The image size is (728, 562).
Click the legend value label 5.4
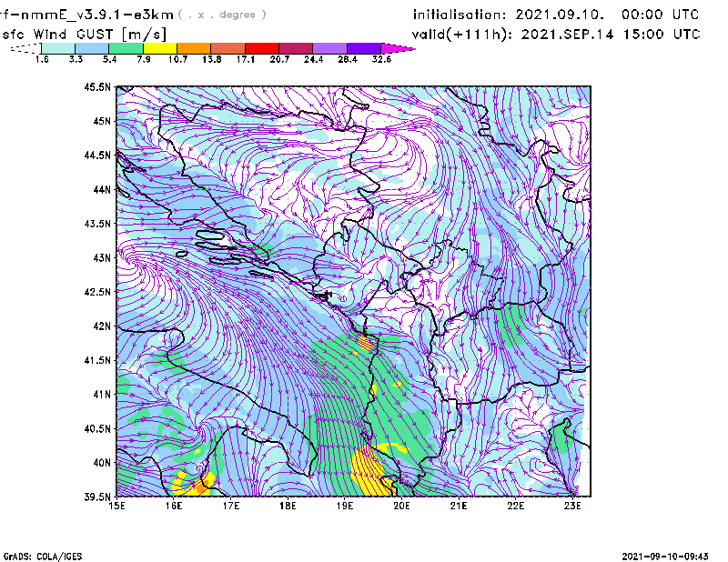(109, 59)
